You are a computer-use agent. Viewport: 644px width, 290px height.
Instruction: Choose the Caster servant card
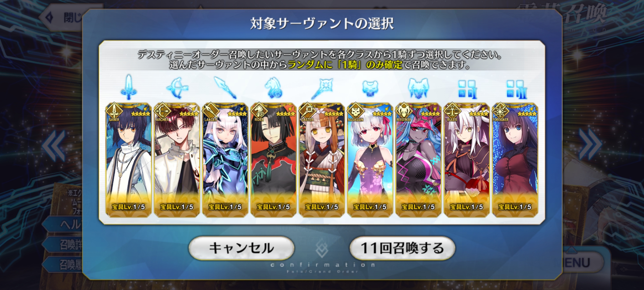coord(322,160)
